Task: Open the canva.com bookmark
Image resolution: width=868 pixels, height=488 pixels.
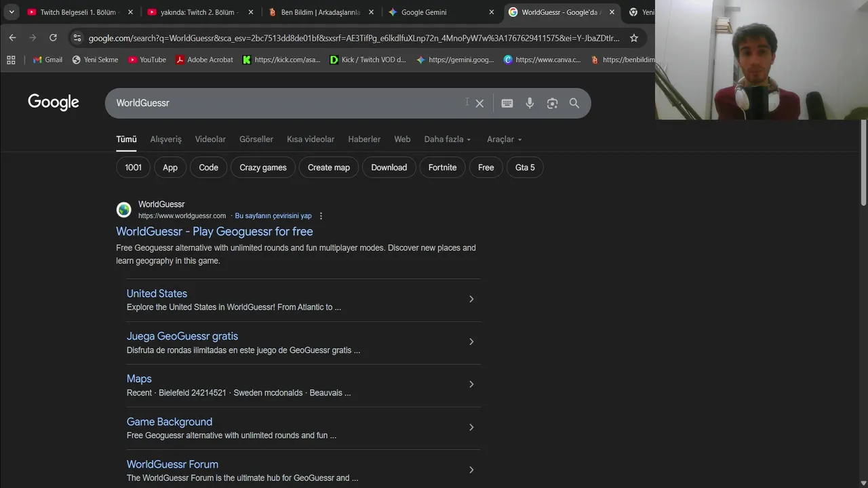Action: tap(542, 60)
